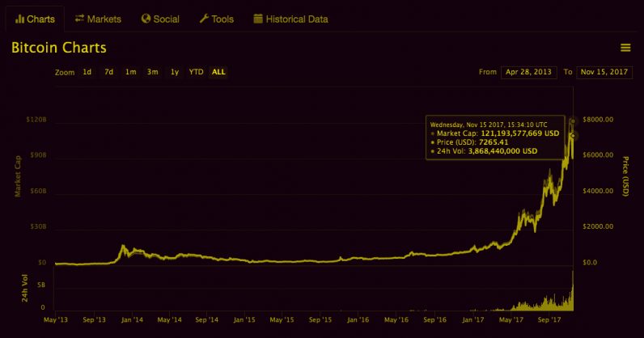Click the 24h Vol bars near Sep '17
This screenshot has height=338, width=644.
[549, 305]
